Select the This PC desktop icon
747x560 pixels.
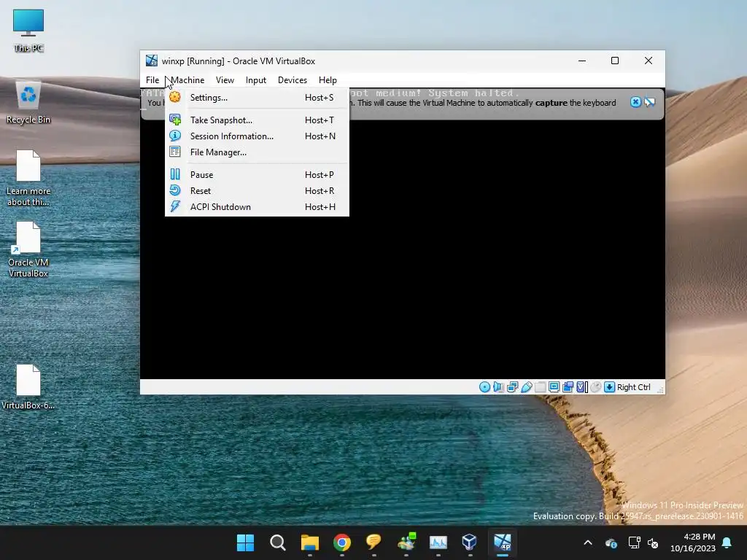pos(28,31)
